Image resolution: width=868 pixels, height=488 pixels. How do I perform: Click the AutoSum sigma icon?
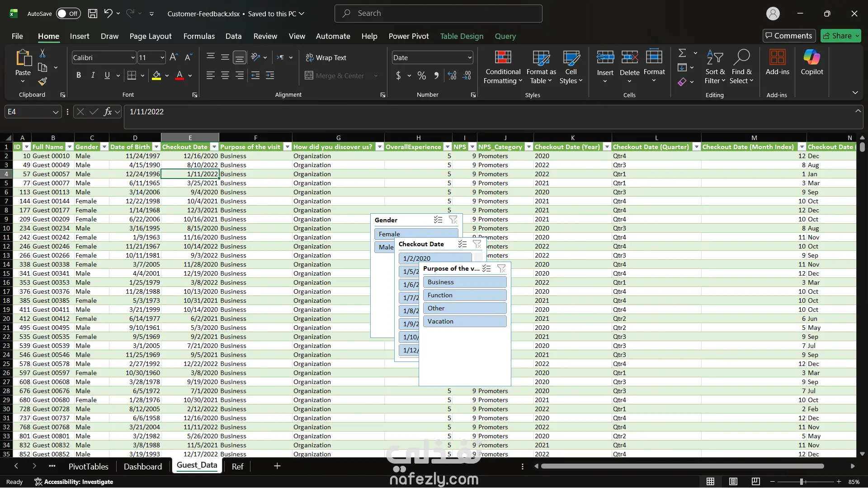tap(682, 53)
